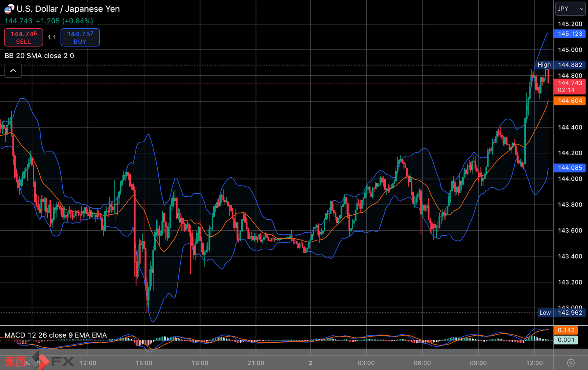The height and width of the screenshot is (370, 588).
Task: Click the 15:00 time axis label
Action: click(x=144, y=363)
